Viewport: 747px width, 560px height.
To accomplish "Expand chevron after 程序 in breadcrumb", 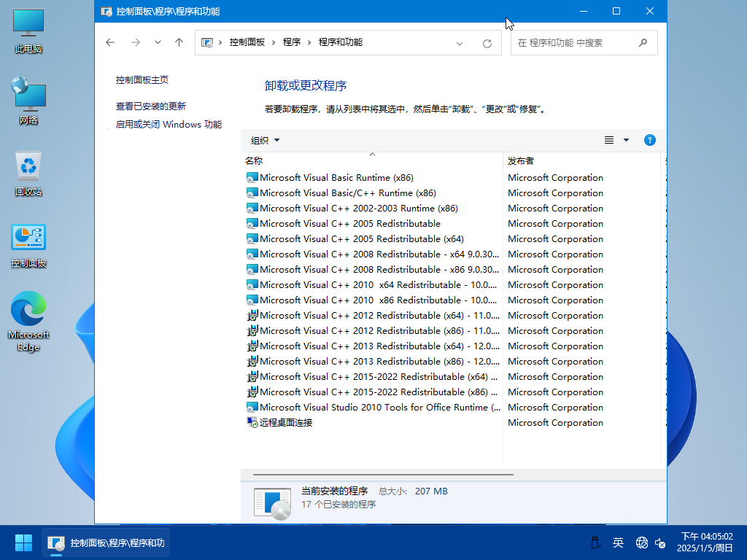I will pos(309,42).
